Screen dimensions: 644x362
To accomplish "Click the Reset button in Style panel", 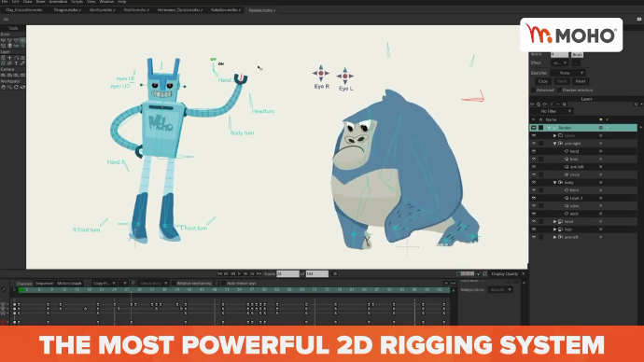I will (580, 81).
